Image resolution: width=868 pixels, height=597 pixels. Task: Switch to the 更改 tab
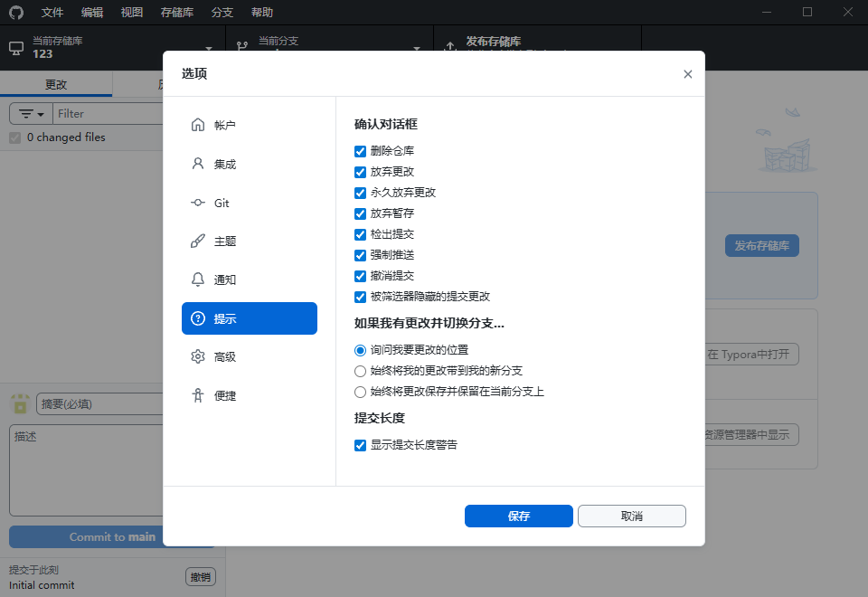click(x=56, y=83)
